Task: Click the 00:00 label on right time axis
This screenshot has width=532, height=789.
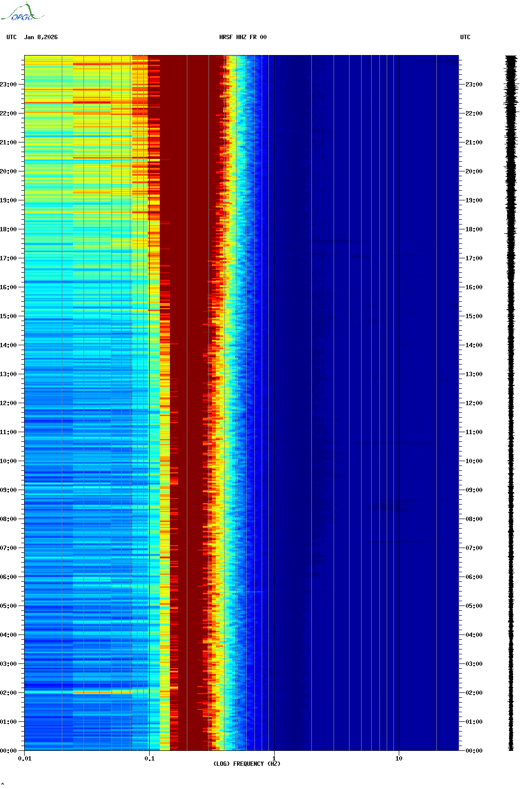Action: [474, 751]
